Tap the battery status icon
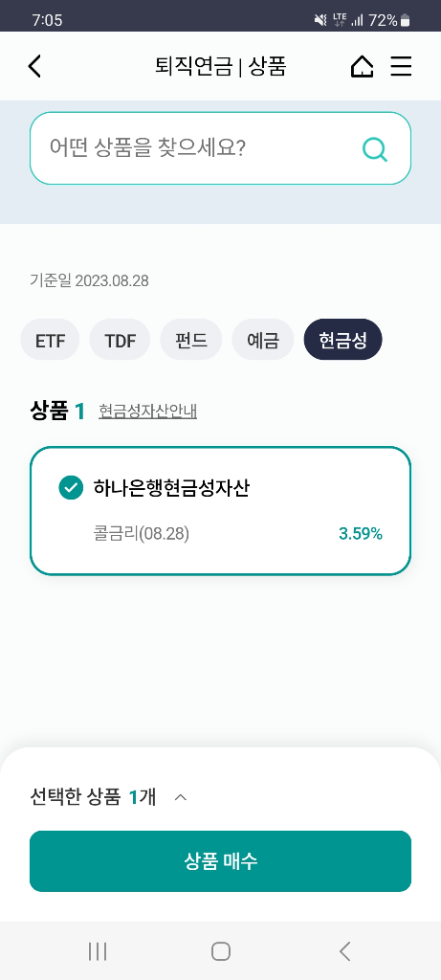This screenshot has width=441, height=980. (405, 20)
